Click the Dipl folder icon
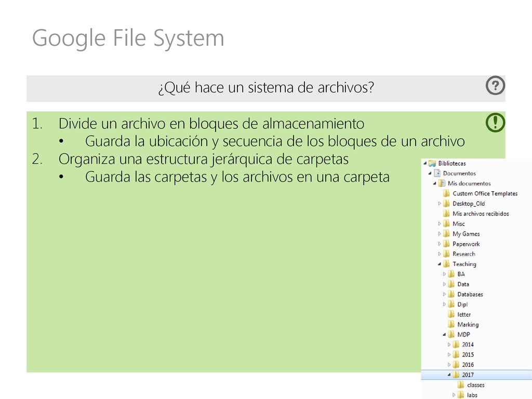 pos(451,304)
